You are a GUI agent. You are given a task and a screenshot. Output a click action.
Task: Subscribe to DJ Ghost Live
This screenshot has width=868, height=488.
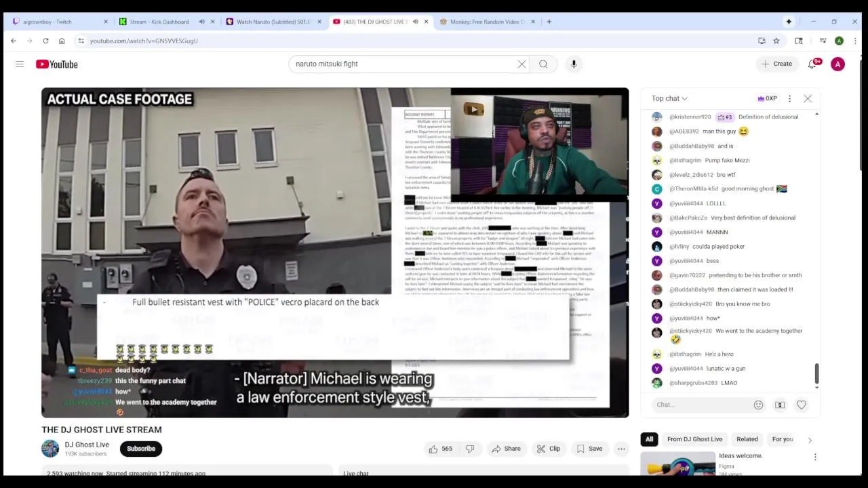click(141, 449)
